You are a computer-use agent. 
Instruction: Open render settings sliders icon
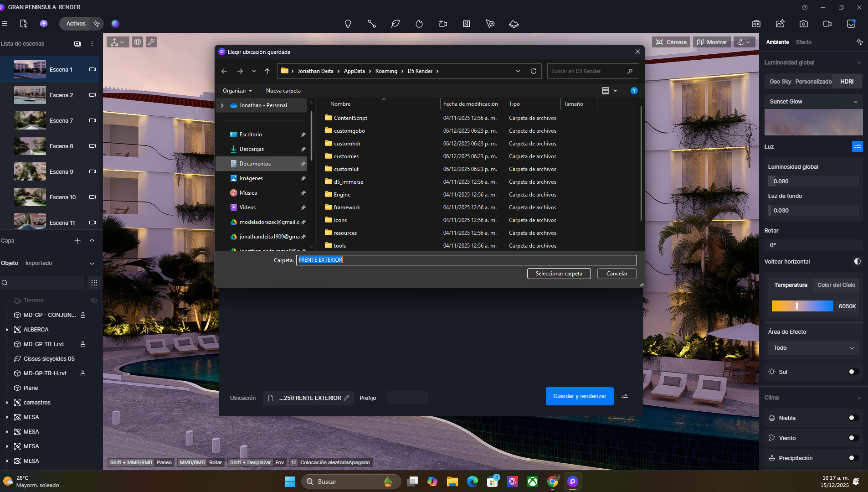tap(625, 396)
